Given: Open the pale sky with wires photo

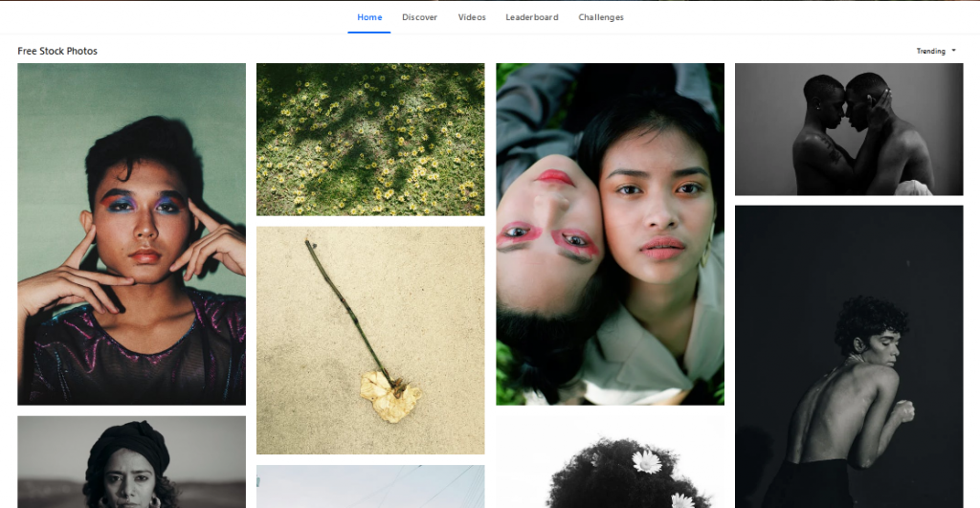Looking at the screenshot, I should [370, 486].
